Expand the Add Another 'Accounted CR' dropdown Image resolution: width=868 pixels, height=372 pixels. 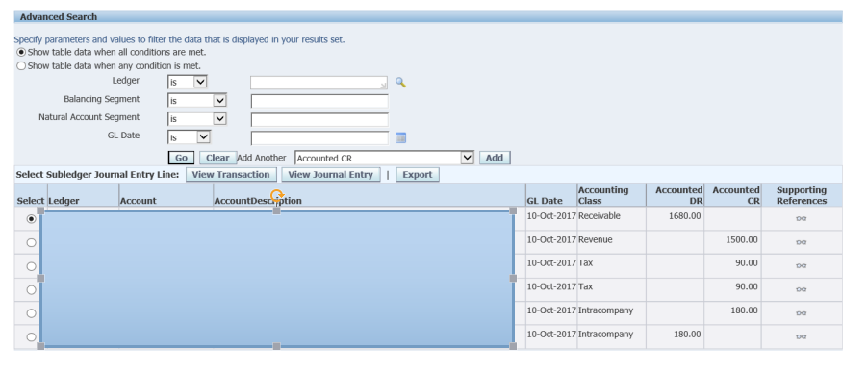click(x=385, y=158)
